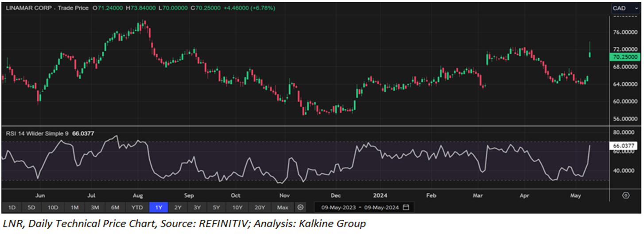Click the 68.00000 price axis label

(x=625, y=67)
